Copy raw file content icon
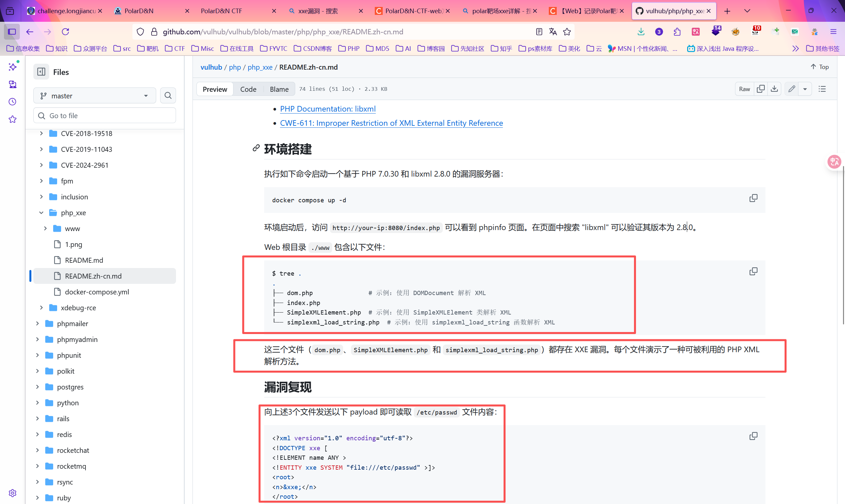845x504 pixels. pyautogui.click(x=761, y=89)
